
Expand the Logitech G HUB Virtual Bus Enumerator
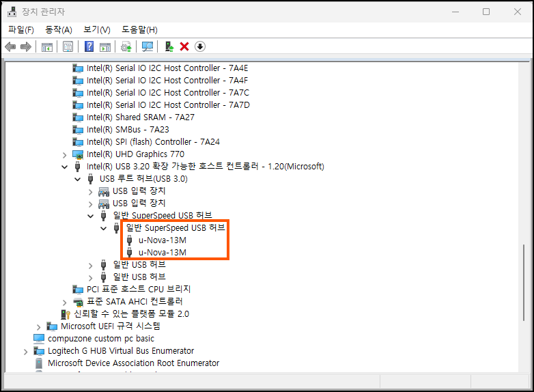tap(26, 351)
